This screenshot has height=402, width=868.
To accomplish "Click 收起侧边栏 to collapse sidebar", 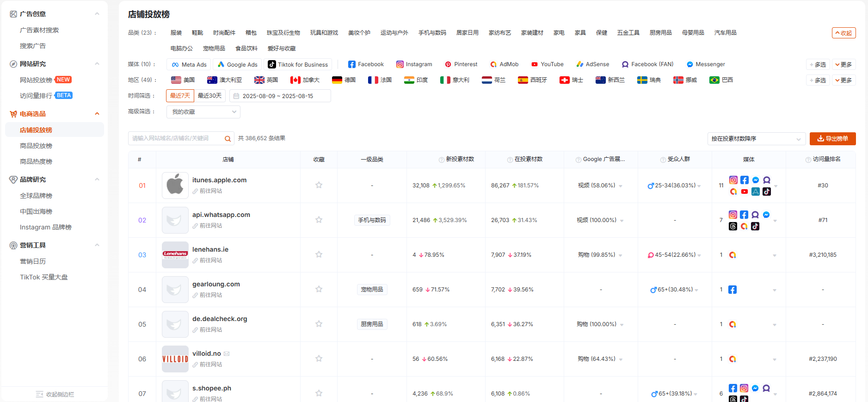I will click(55, 394).
